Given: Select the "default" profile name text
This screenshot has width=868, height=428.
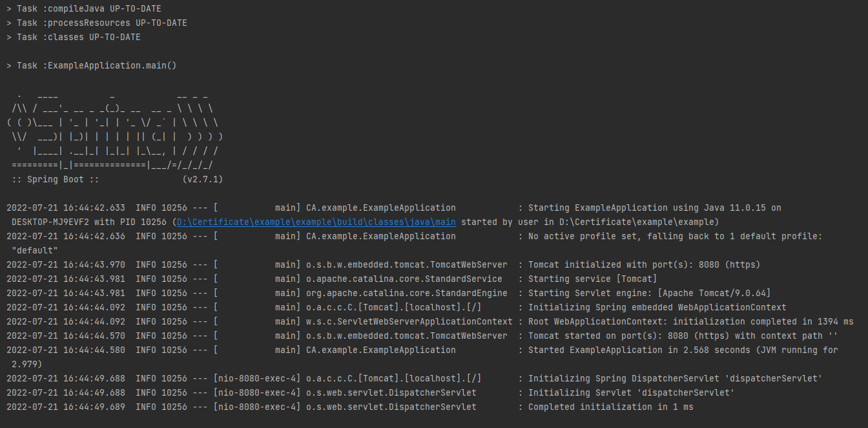Looking at the screenshot, I should pos(35,250).
